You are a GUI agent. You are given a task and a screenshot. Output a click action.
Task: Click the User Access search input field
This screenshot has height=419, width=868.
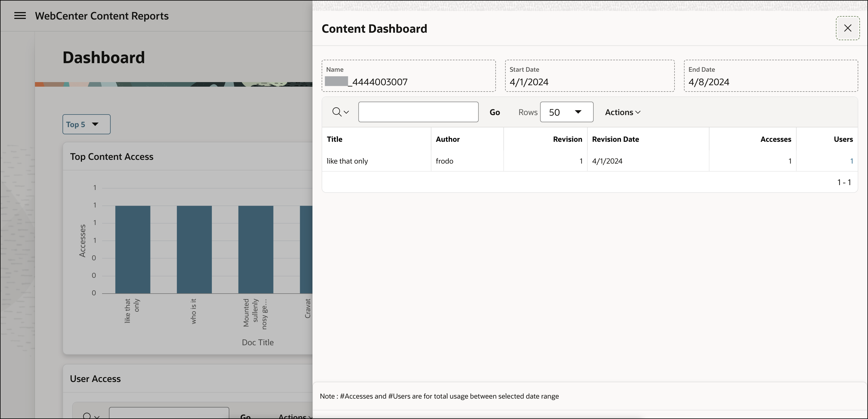(x=169, y=413)
